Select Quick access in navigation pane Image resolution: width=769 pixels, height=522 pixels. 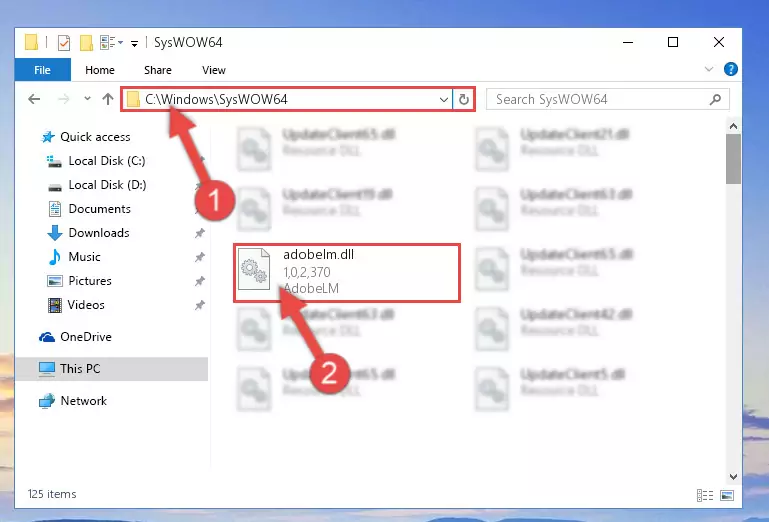(95, 136)
